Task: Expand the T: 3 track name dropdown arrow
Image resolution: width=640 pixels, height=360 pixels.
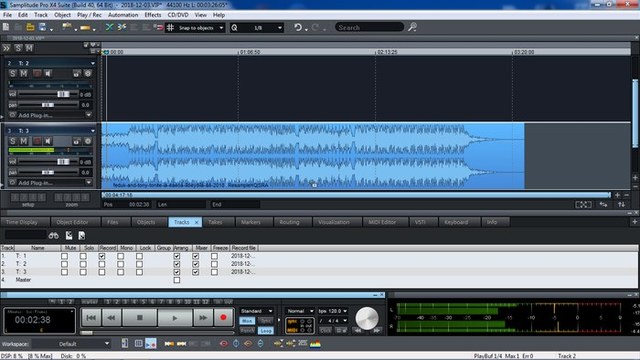Action: point(93,131)
